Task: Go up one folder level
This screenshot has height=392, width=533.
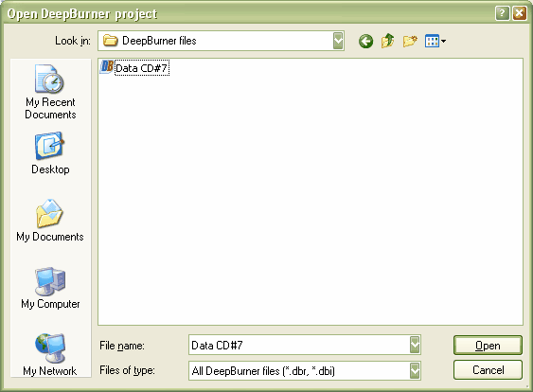Action: coord(388,41)
